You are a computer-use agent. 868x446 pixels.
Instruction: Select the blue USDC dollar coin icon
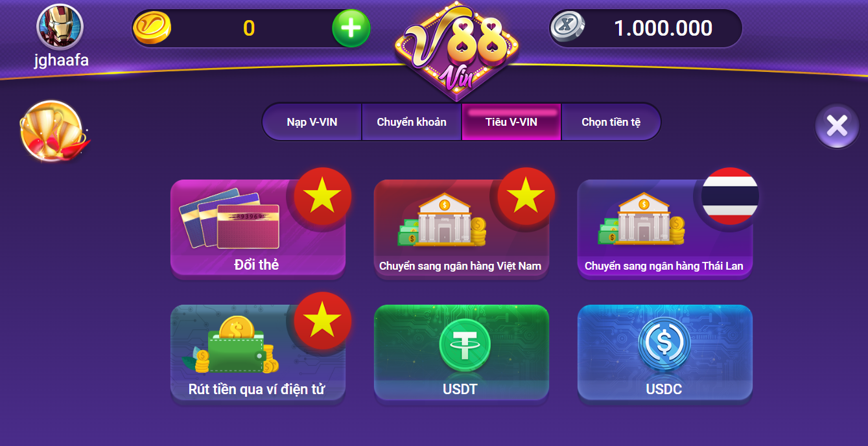pos(664,344)
